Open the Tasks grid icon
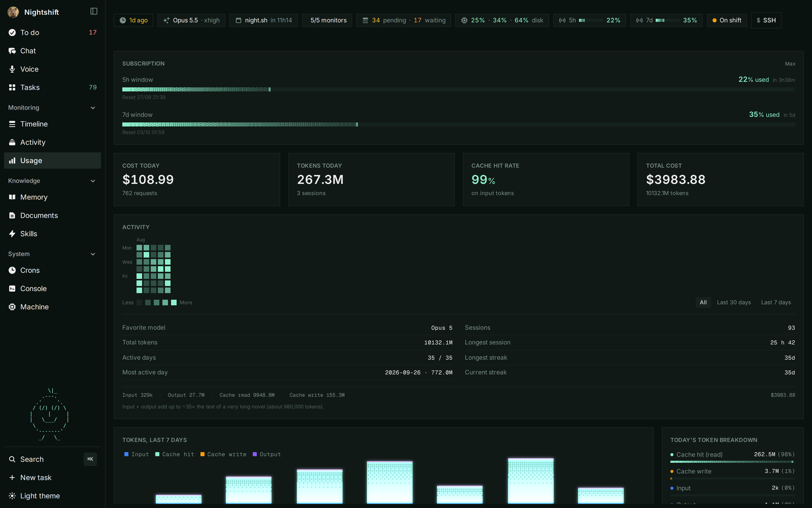Image resolution: width=812 pixels, height=508 pixels. pyautogui.click(x=12, y=87)
